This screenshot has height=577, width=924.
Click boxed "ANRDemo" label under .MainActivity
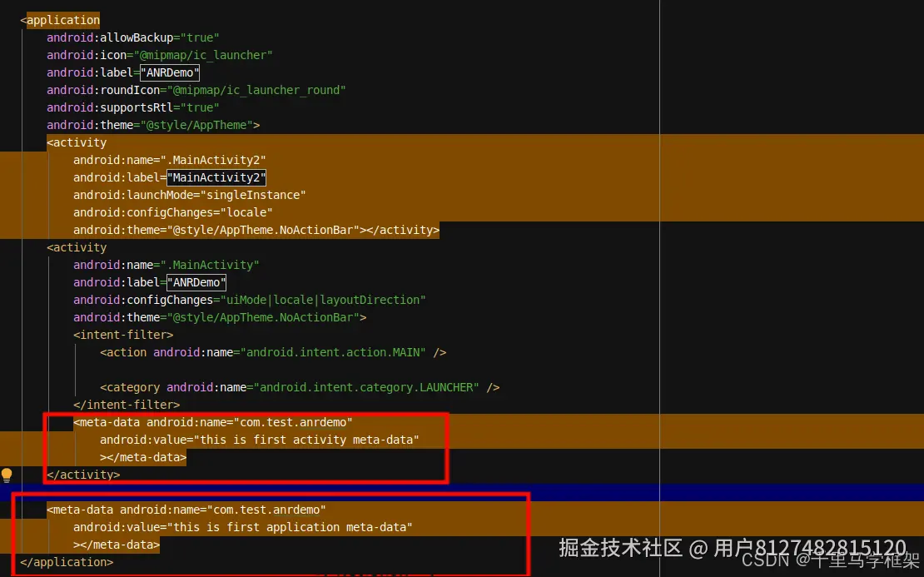[196, 282]
